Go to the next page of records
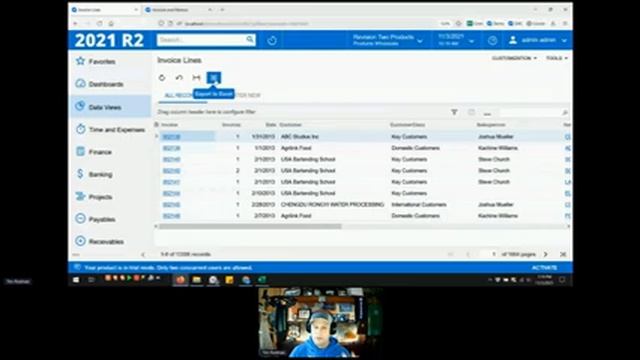This screenshot has height=360, width=640. 546,254
